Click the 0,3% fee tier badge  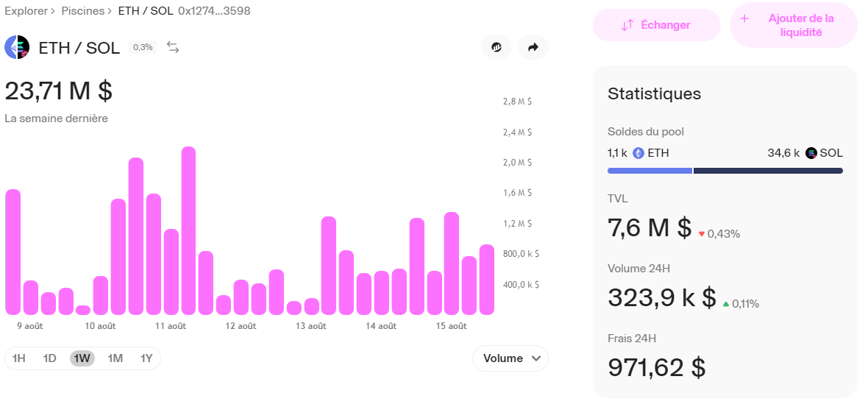[143, 47]
